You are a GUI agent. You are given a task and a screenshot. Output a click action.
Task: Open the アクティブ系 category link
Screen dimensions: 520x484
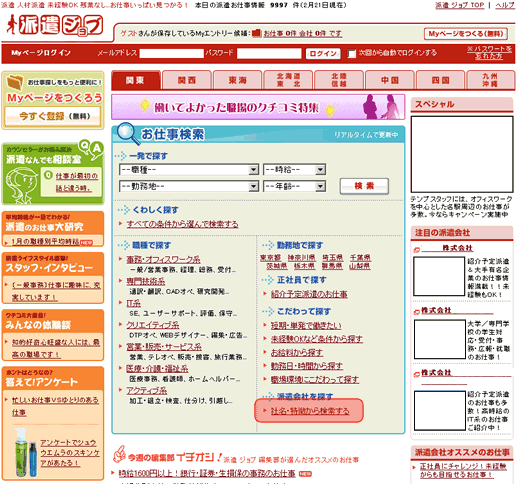tap(147, 390)
